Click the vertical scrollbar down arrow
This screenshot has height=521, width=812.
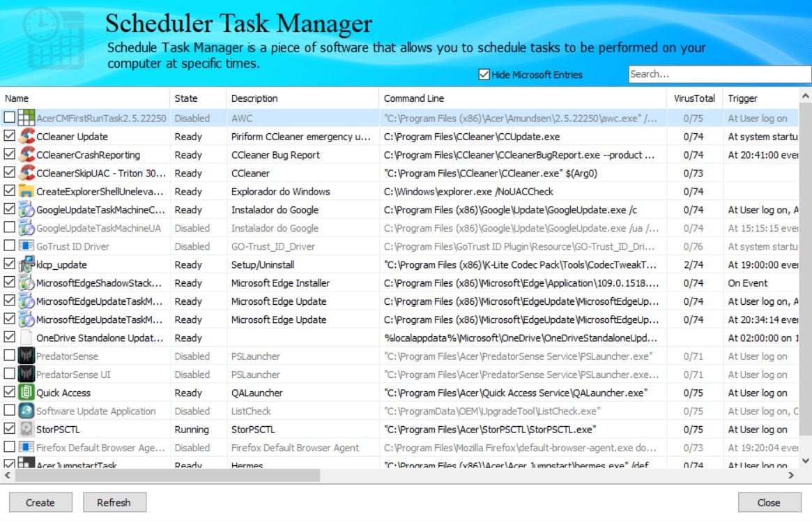805,460
